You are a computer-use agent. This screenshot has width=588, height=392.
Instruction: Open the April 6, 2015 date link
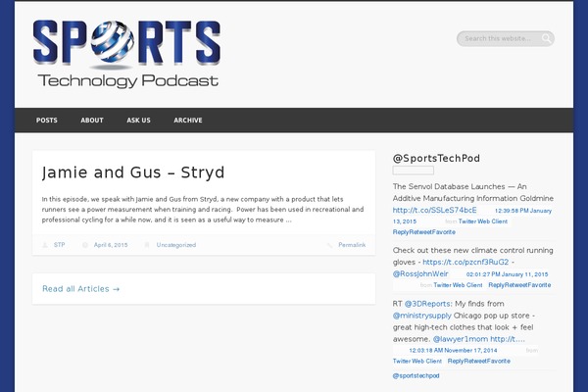click(x=111, y=245)
